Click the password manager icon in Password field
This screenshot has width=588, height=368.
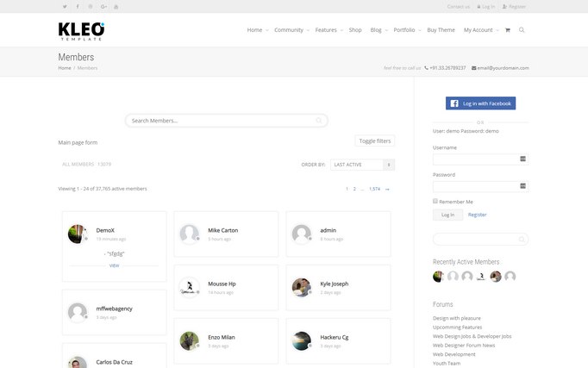point(522,186)
